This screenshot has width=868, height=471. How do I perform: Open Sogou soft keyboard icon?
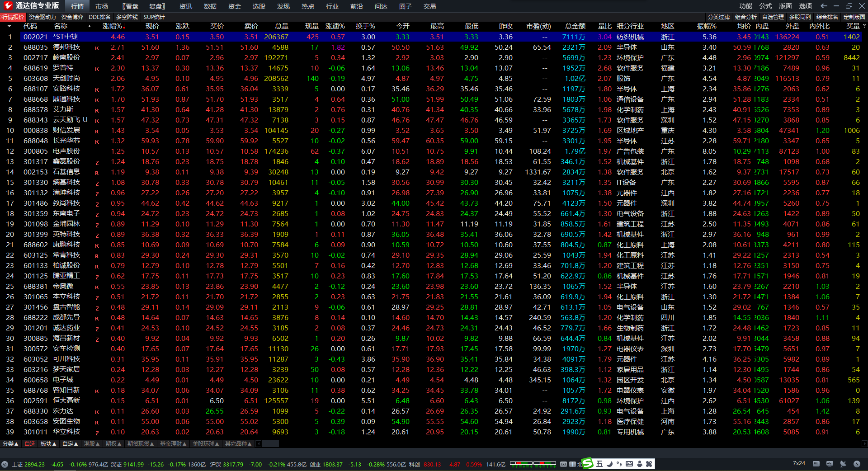(x=629, y=464)
